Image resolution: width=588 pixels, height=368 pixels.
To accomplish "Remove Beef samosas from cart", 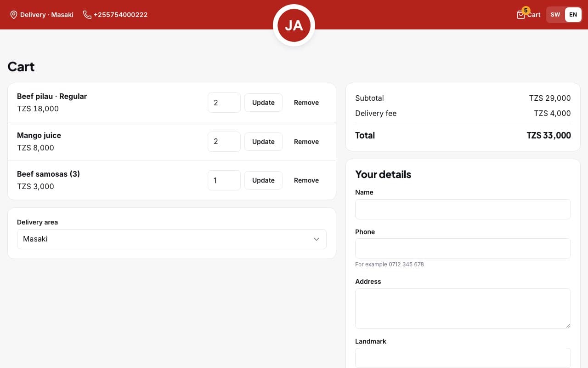I will coord(306,180).
